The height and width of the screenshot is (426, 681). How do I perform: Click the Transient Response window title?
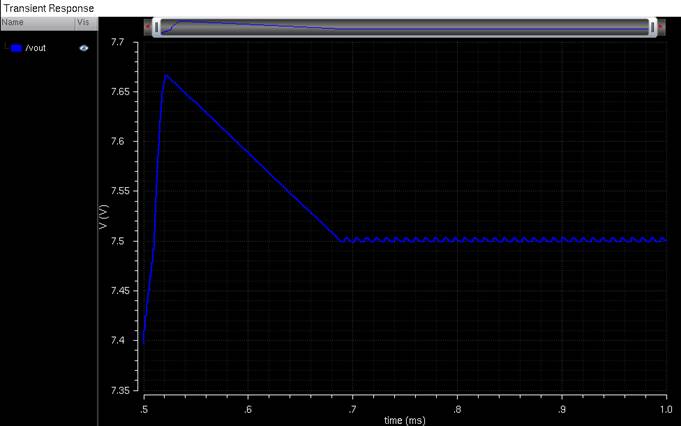[x=49, y=8]
